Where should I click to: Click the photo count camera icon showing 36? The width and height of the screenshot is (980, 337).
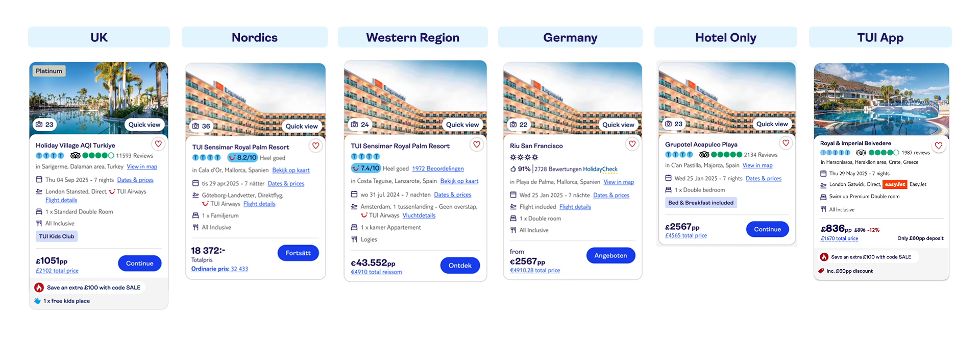point(195,126)
